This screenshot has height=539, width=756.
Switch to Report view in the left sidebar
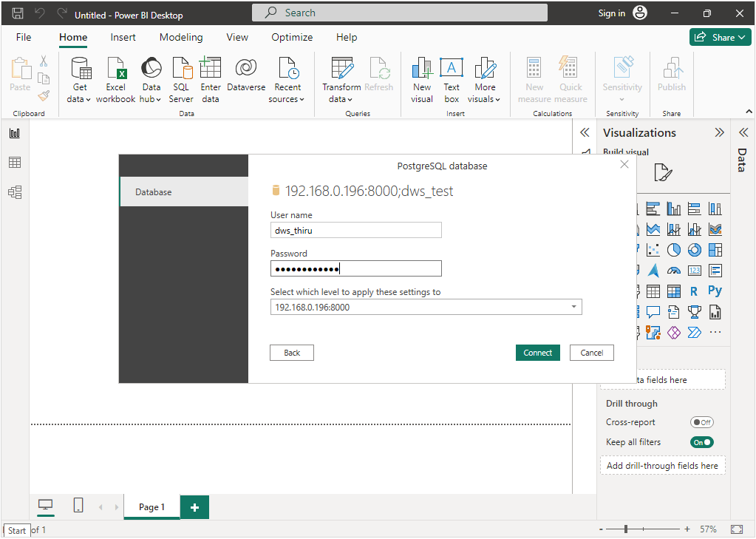click(15, 133)
